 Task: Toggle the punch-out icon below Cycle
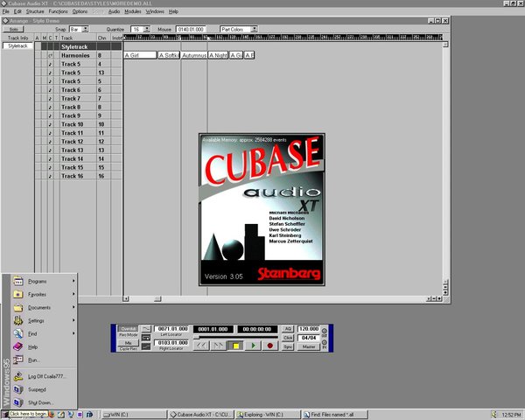(146, 346)
